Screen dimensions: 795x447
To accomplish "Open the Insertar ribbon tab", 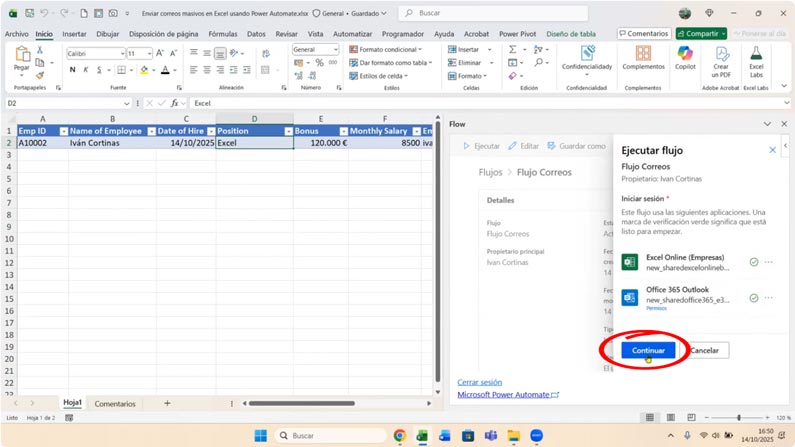I will pos(74,34).
